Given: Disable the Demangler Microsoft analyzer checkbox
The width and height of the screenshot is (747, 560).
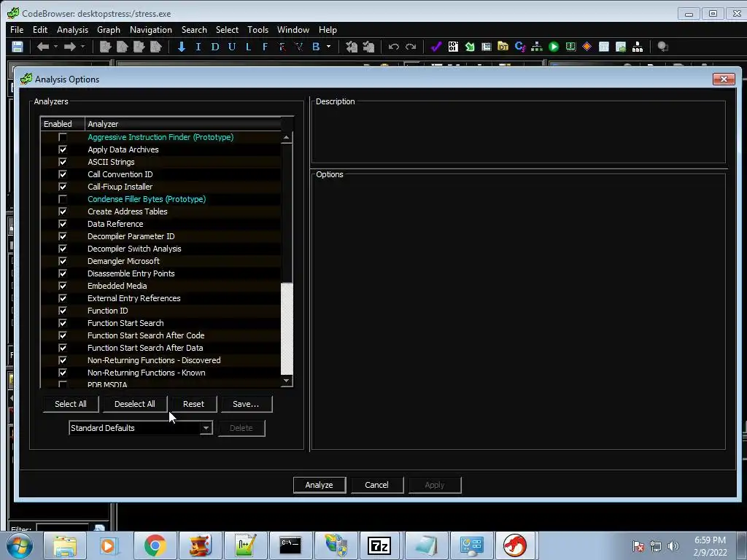Looking at the screenshot, I should coord(63,261).
